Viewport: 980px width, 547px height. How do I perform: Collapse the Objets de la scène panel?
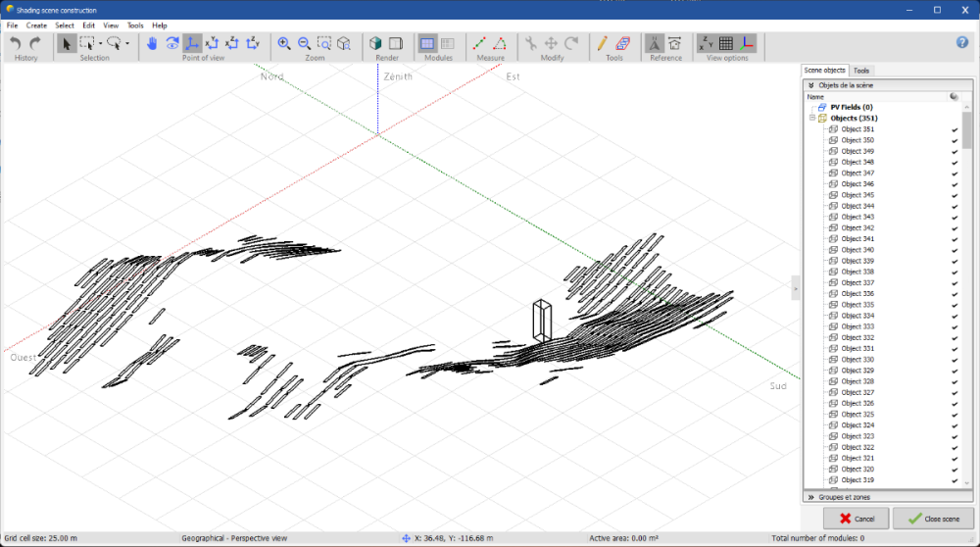pos(811,85)
